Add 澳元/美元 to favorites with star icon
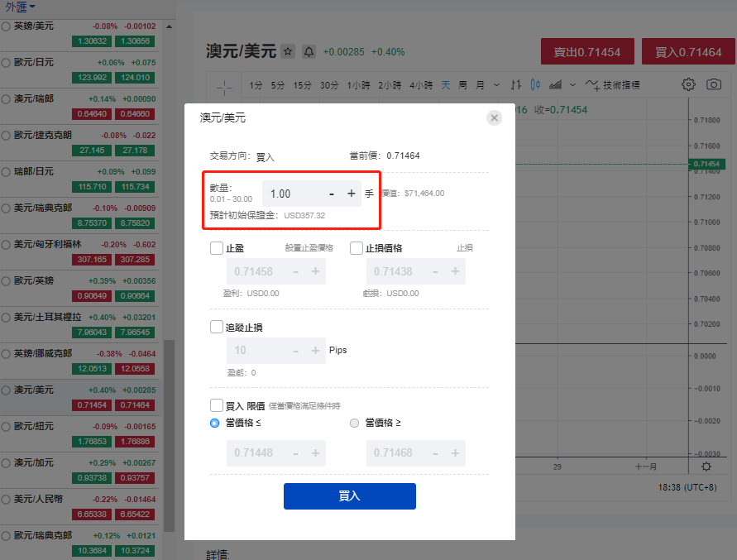Image resolution: width=737 pixels, height=560 pixels. tap(288, 51)
